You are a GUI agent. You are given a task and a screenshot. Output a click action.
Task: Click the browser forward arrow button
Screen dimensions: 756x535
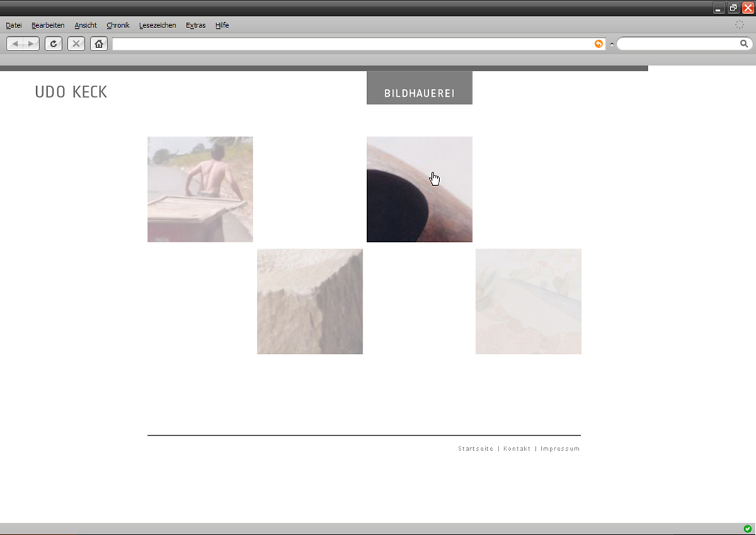coord(31,44)
